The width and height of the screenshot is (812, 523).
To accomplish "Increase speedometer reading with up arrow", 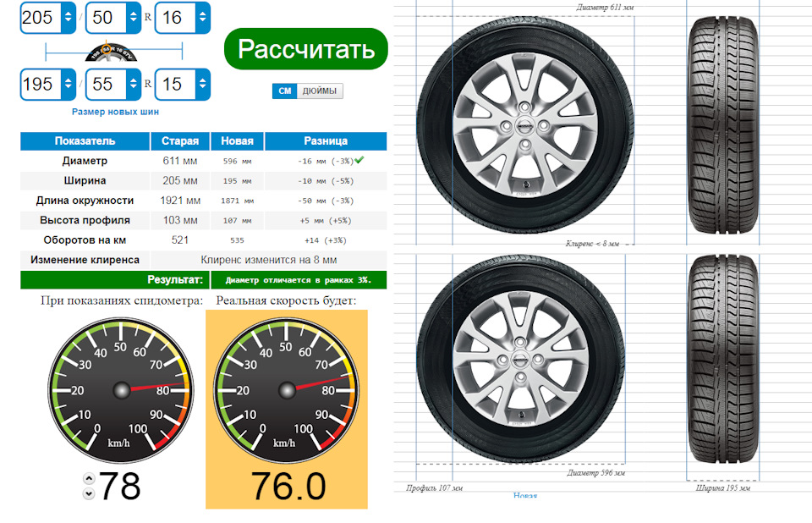I will coord(89,478).
